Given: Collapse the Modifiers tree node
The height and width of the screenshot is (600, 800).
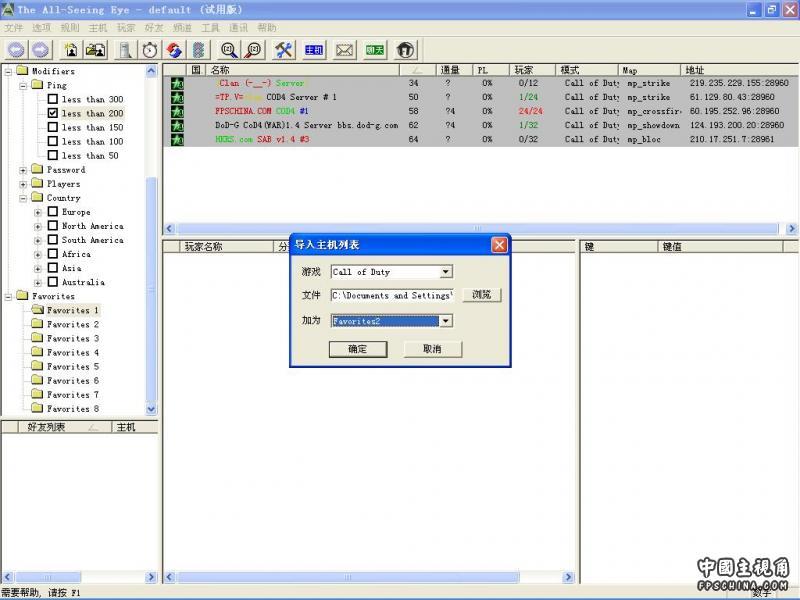Looking at the screenshot, I should click(x=8, y=71).
